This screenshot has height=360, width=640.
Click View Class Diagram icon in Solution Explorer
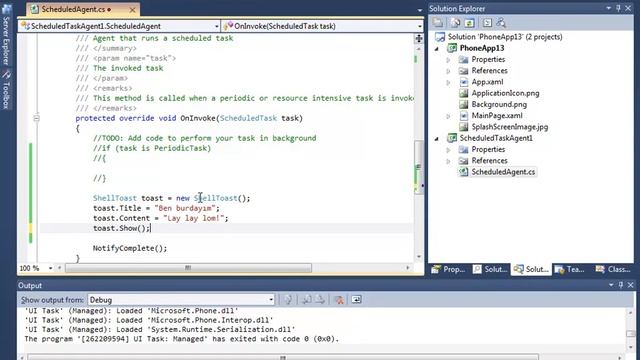[x=501, y=23]
